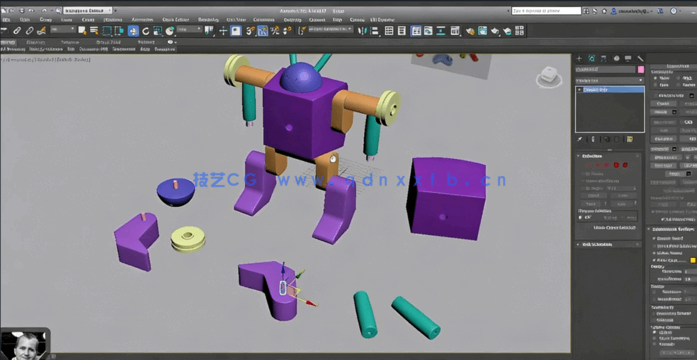Toggle the Keyboard Shortcut Override icon
The height and width of the screenshot is (360, 697).
click(236, 31)
